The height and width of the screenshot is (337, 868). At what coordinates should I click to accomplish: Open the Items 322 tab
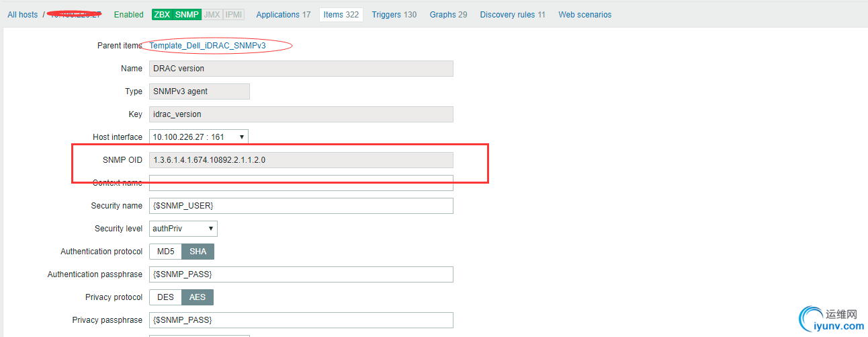pos(341,15)
